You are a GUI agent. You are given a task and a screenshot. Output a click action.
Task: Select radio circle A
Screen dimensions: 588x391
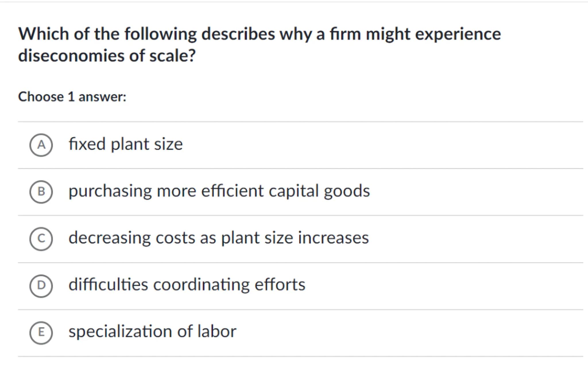click(x=41, y=145)
